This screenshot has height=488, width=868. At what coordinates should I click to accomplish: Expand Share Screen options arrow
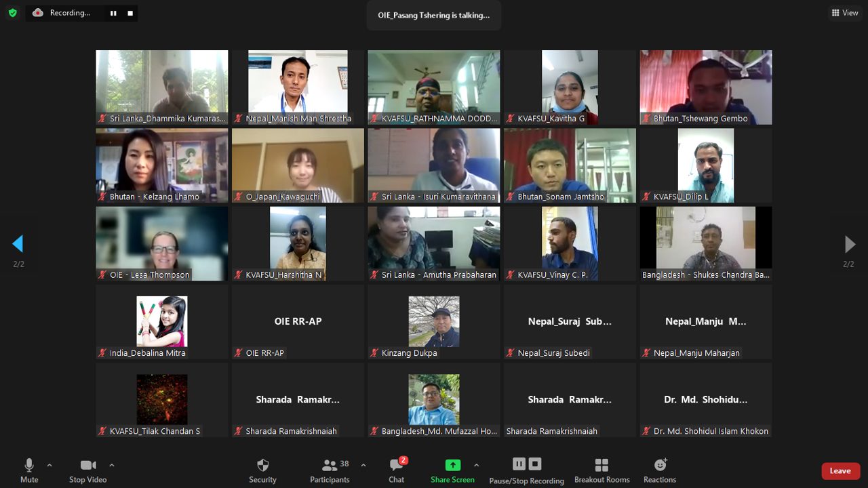tap(476, 465)
